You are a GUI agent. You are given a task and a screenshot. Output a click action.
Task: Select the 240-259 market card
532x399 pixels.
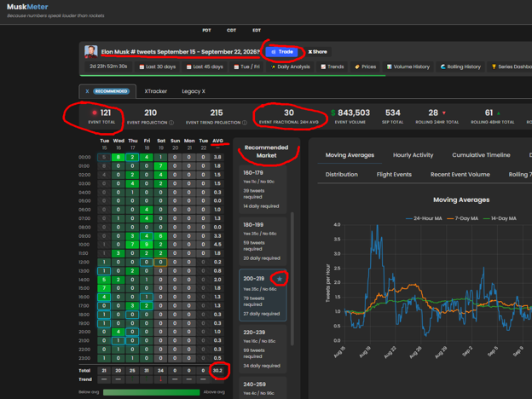point(263,388)
